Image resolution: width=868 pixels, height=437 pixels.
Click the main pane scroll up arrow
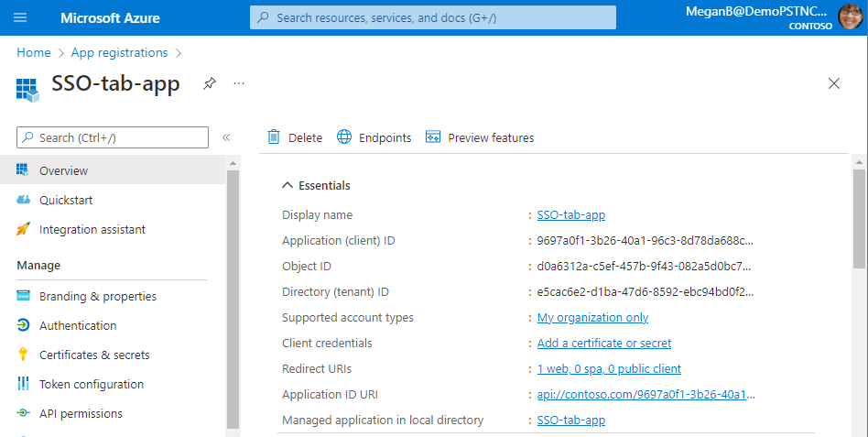pos(859,162)
